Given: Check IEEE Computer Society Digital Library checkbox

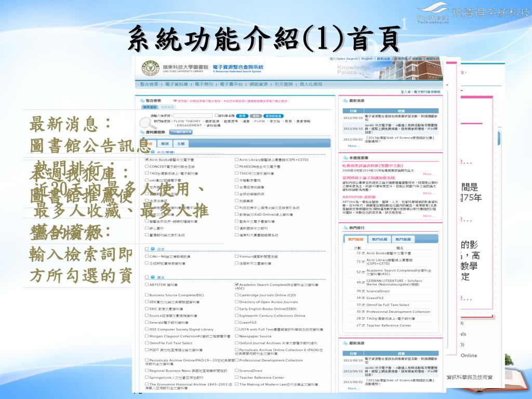Looking at the screenshot, I should click(x=147, y=329).
